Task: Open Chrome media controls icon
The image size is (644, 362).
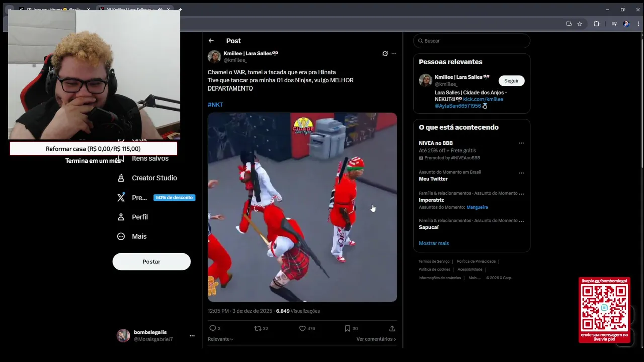Action: pyautogui.click(x=614, y=24)
